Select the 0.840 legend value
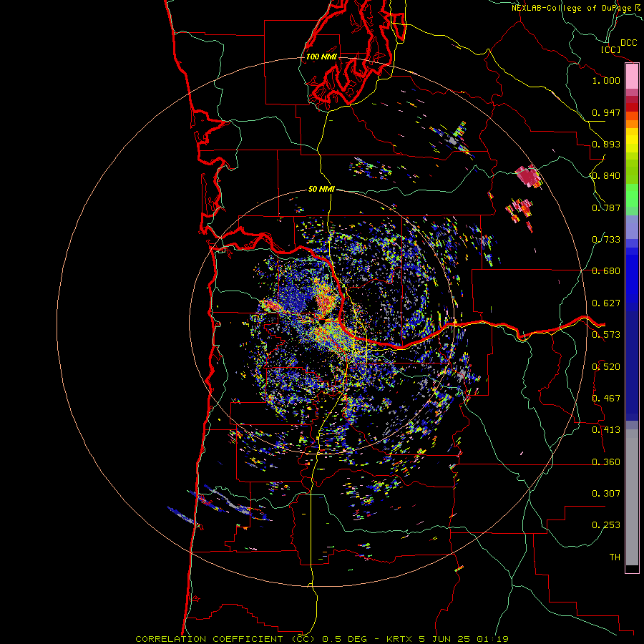This screenshot has height=644, width=644. (x=606, y=176)
